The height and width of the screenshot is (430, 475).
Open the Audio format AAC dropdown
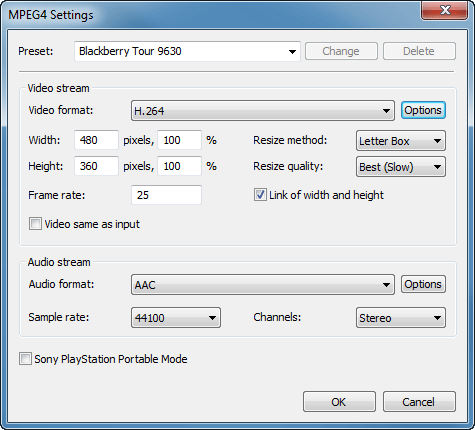click(263, 285)
